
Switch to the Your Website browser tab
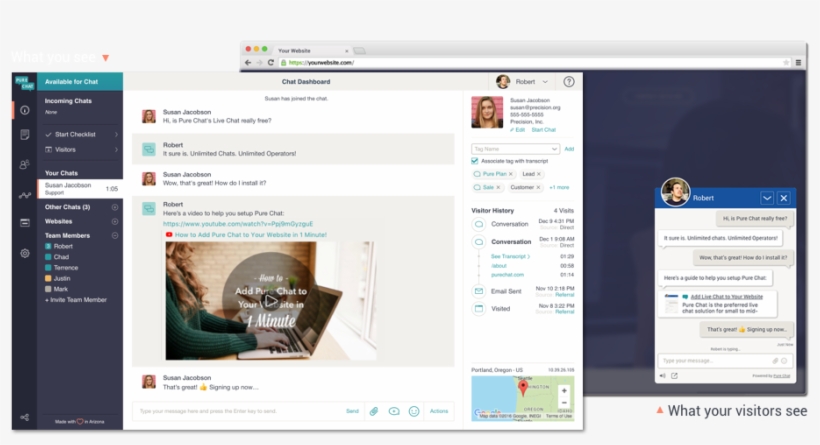[312, 51]
